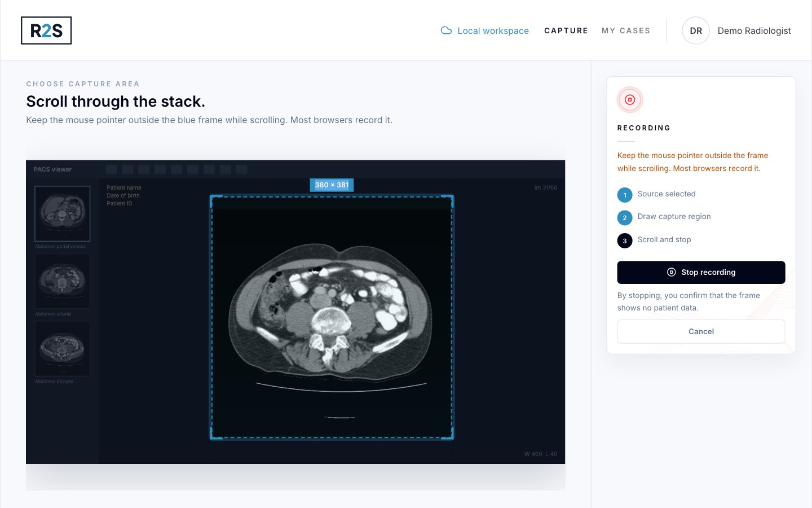
Task: Switch to the CAPTURE tab
Action: 566,30
